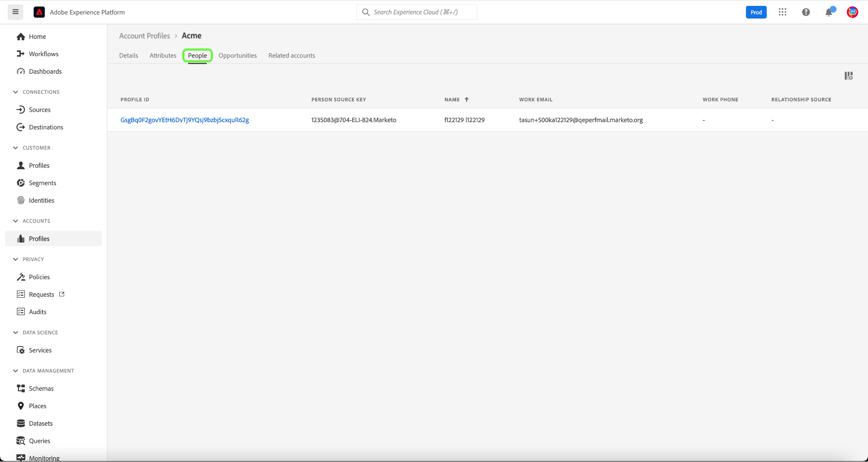The width and height of the screenshot is (868, 462).
Task: Open Identities page
Action: [x=42, y=200]
